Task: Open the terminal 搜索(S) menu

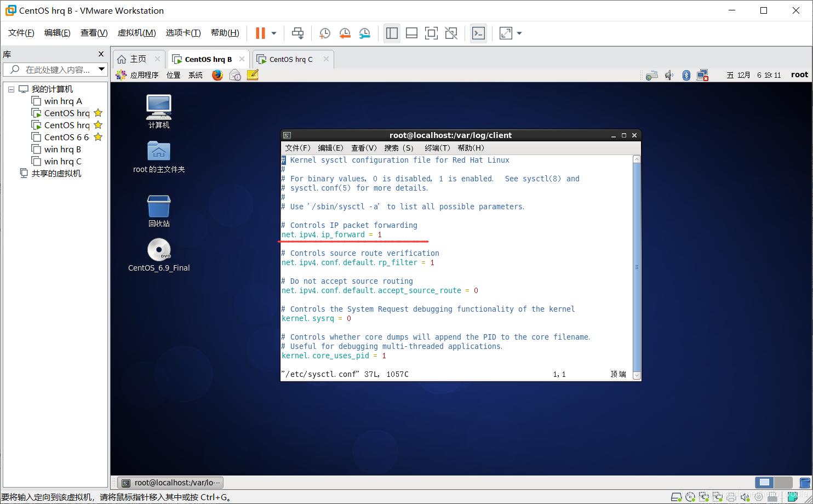Action: point(399,148)
